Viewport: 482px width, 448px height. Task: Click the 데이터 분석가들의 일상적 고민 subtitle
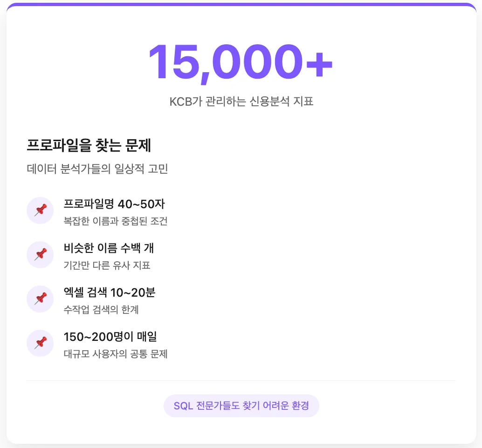[x=97, y=169]
